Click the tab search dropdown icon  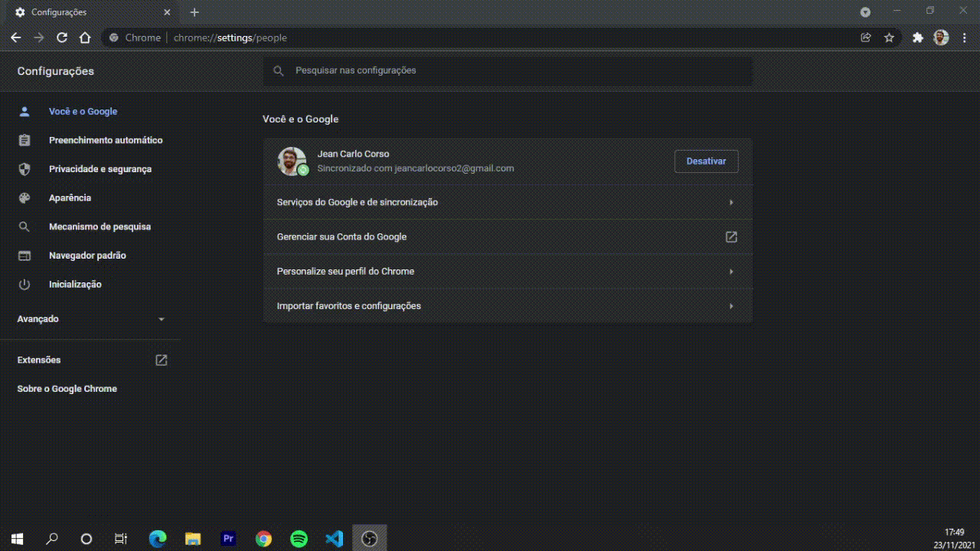(865, 12)
